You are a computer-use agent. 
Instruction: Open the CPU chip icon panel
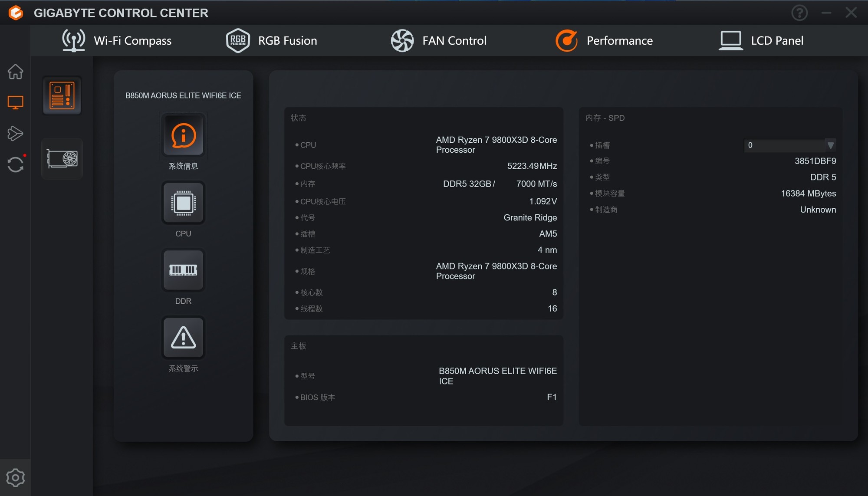click(183, 203)
